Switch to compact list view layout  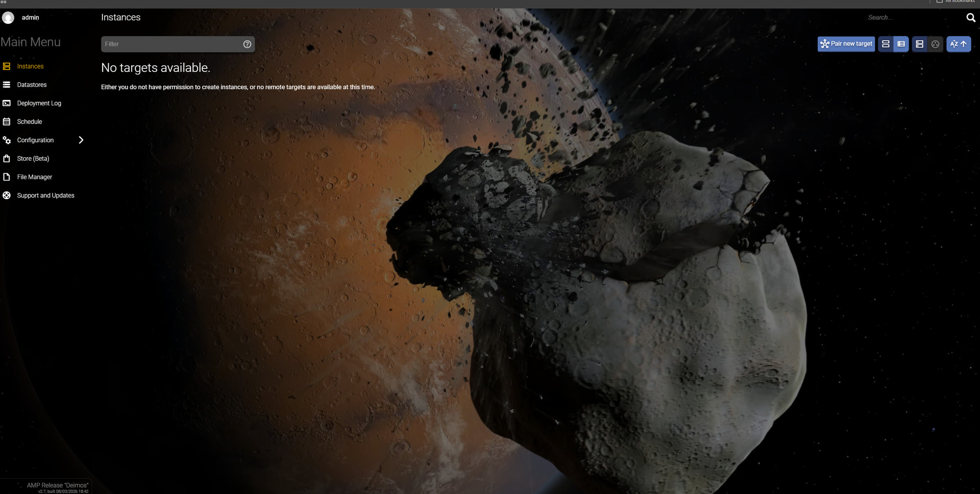click(x=901, y=44)
